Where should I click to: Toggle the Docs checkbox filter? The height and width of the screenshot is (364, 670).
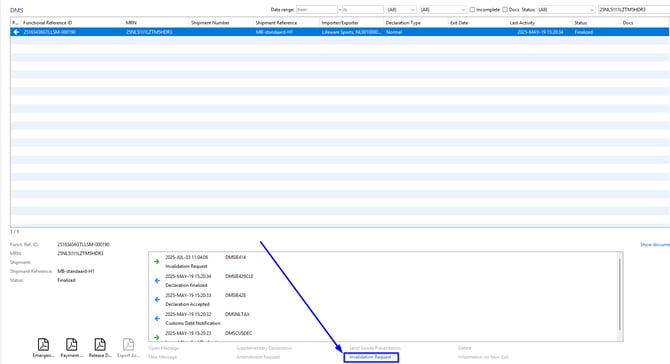[x=505, y=9]
